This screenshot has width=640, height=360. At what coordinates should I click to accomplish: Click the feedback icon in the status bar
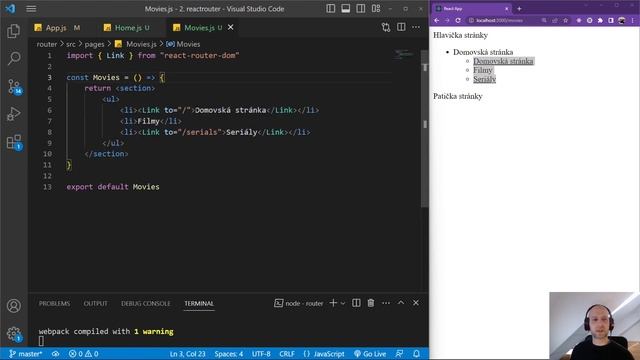(400, 354)
